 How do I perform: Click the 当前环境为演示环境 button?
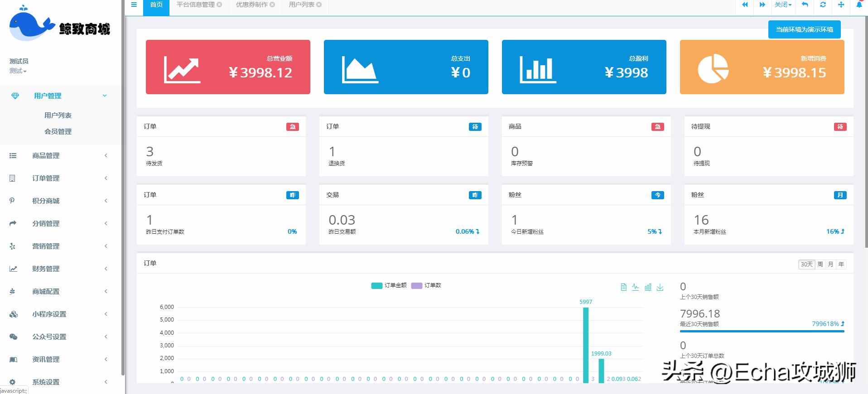(804, 29)
